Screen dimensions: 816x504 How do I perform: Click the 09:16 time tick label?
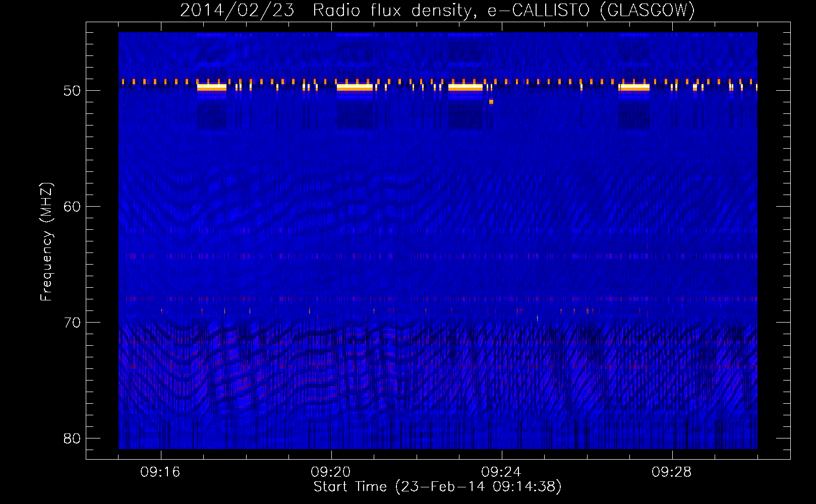coord(160,472)
